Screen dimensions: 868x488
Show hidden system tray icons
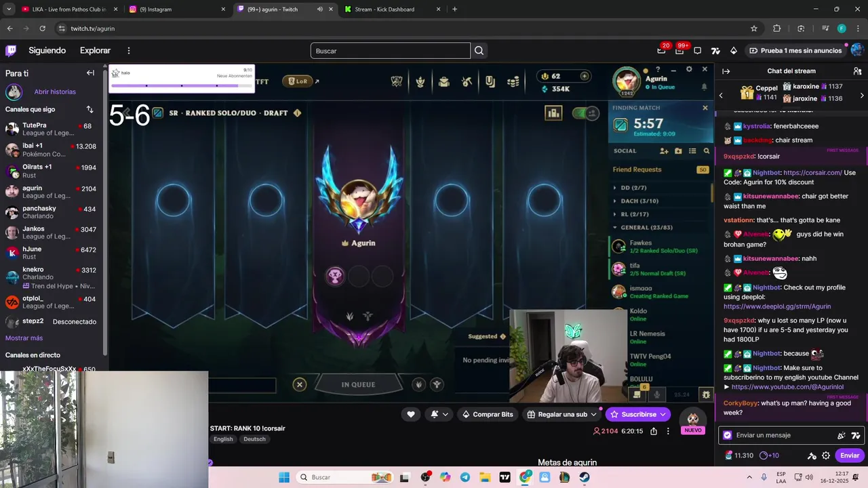point(749,477)
